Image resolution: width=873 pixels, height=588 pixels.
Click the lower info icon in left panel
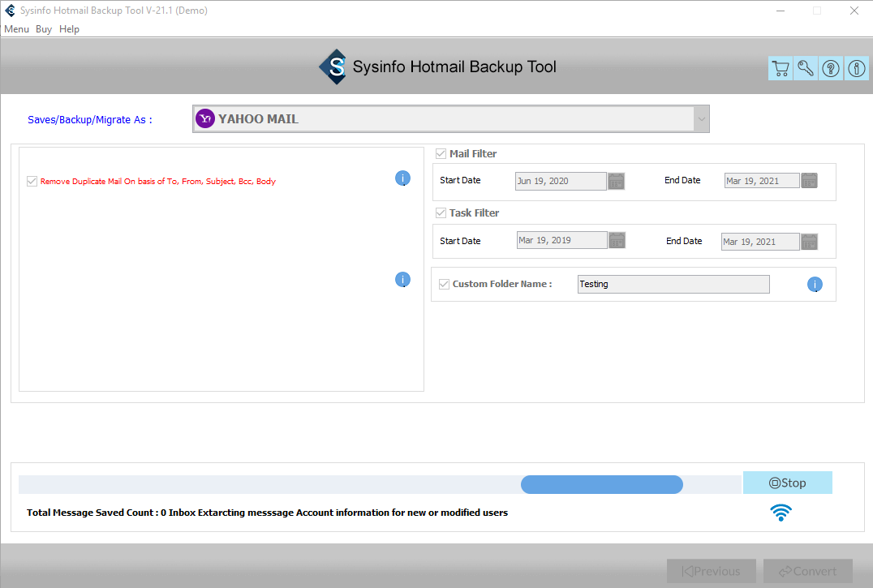click(402, 279)
